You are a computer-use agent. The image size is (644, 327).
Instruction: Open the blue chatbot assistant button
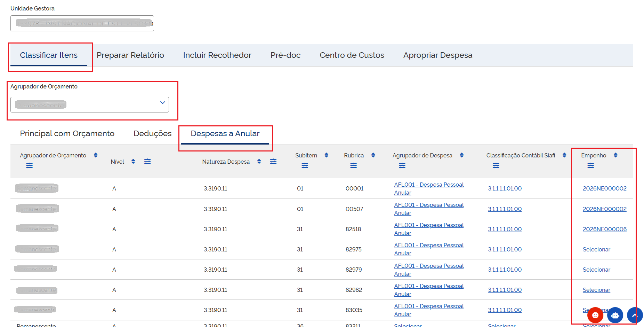click(615, 315)
